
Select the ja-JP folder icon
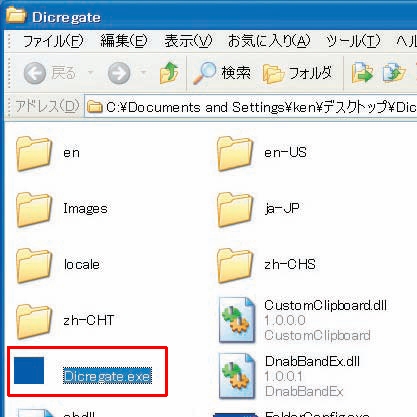235,210
